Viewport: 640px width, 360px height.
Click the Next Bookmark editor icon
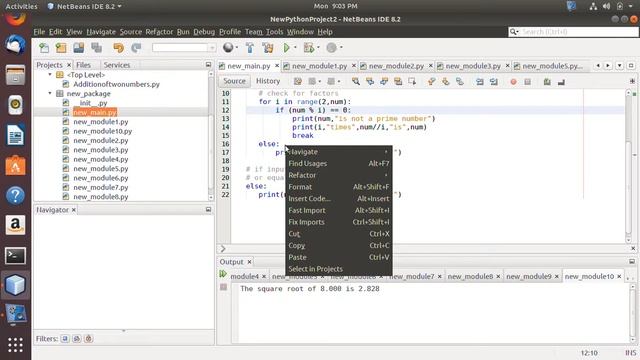point(446,82)
